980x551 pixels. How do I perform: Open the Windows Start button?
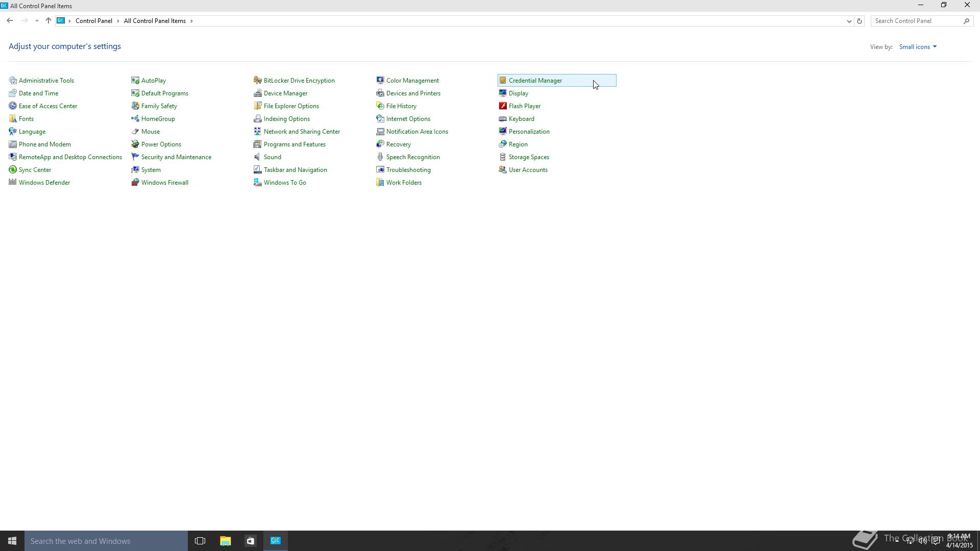click(12, 541)
